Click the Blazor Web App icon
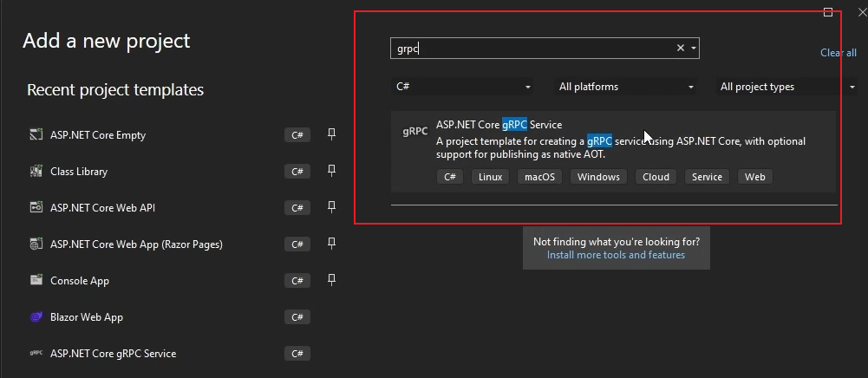868x378 pixels. point(36,316)
